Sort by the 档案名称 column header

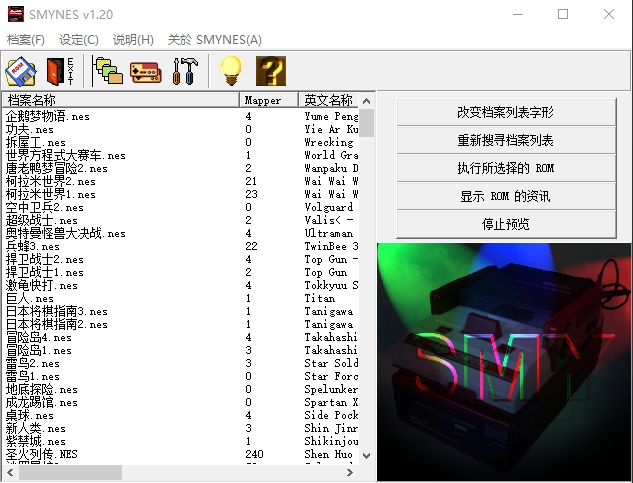(x=120, y=100)
